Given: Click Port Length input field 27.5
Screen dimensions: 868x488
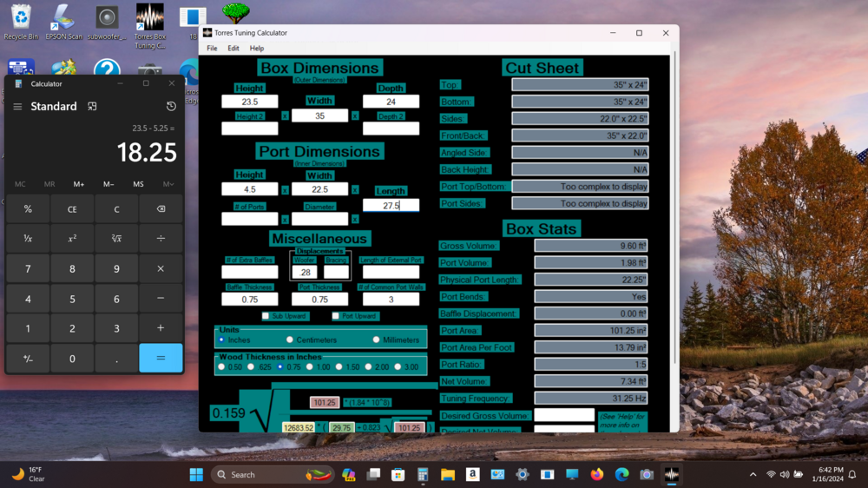Looking at the screenshot, I should (391, 205).
